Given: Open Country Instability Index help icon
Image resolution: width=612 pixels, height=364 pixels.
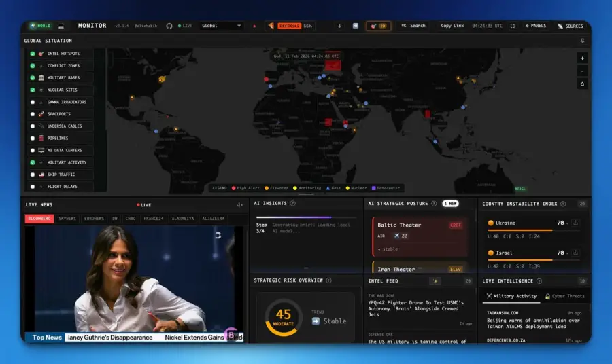Looking at the screenshot, I should click(x=563, y=204).
